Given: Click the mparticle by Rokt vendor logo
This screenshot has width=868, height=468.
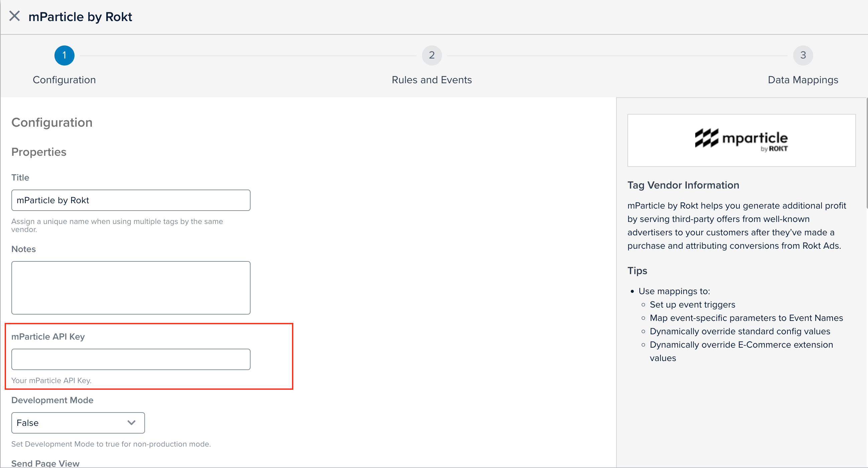Looking at the screenshot, I should point(741,140).
